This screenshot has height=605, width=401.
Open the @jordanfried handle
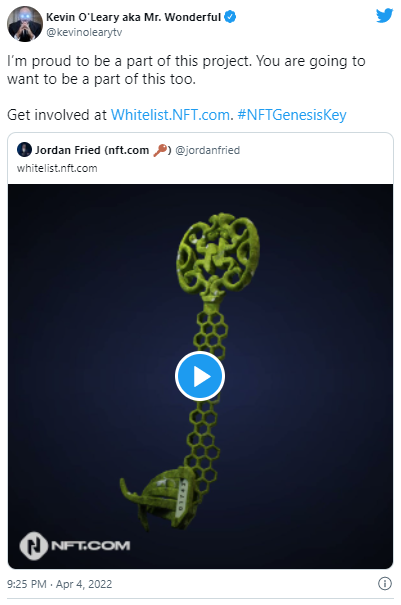point(208,150)
